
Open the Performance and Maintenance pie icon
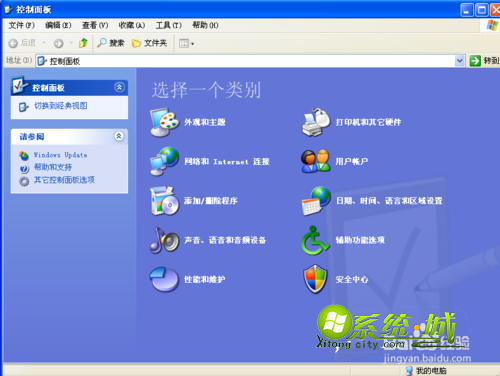click(165, 279)
